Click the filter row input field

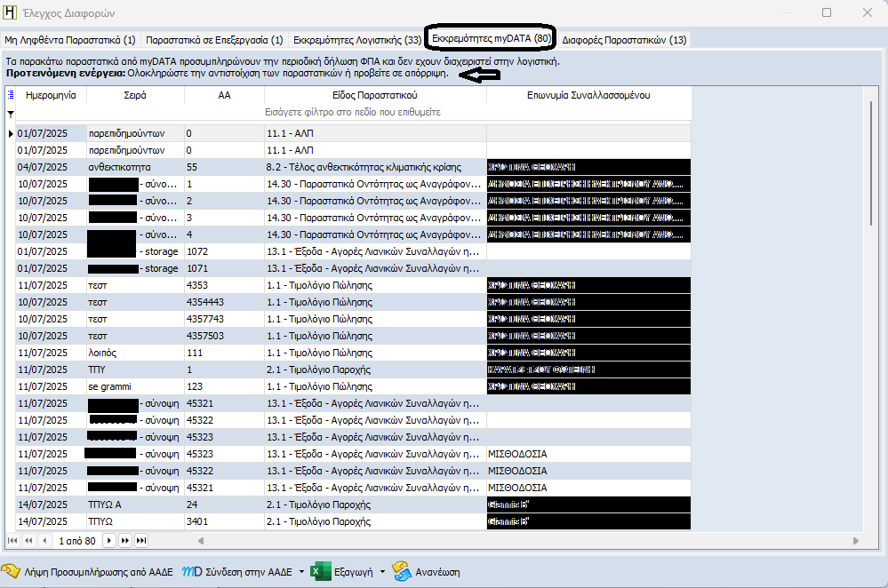(353, 113)
